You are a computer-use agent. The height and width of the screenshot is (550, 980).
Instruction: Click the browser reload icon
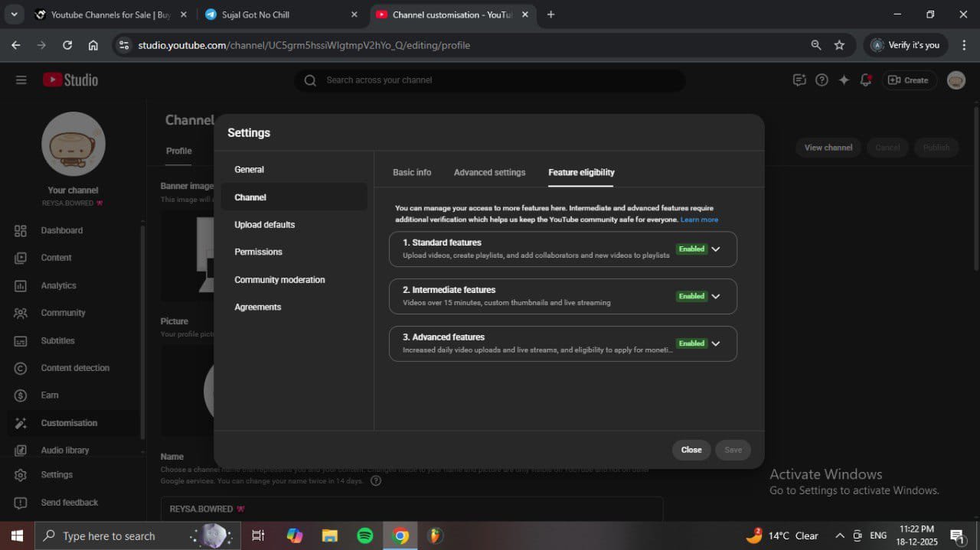[x=67, y=45]
